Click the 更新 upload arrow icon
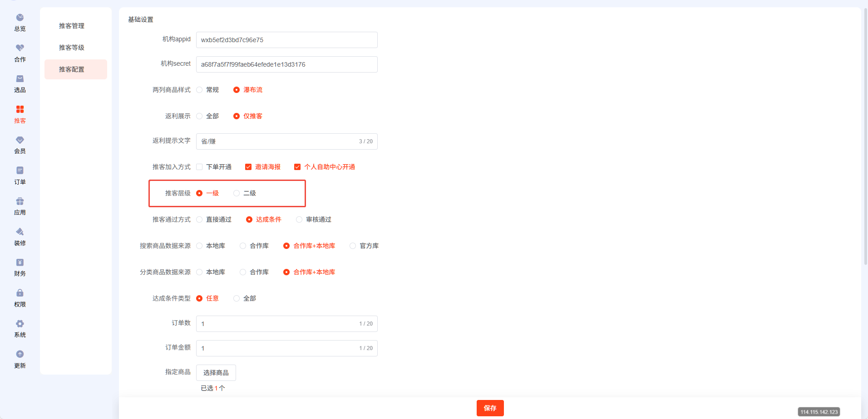This screenshot has width=868, height=419. pos(20,354)
